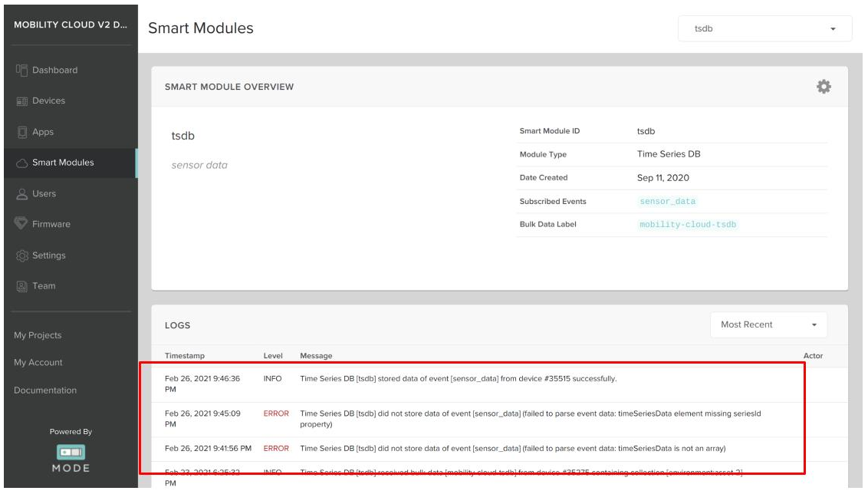Click the Sep 11, 2020 date created value

[663, 178]
